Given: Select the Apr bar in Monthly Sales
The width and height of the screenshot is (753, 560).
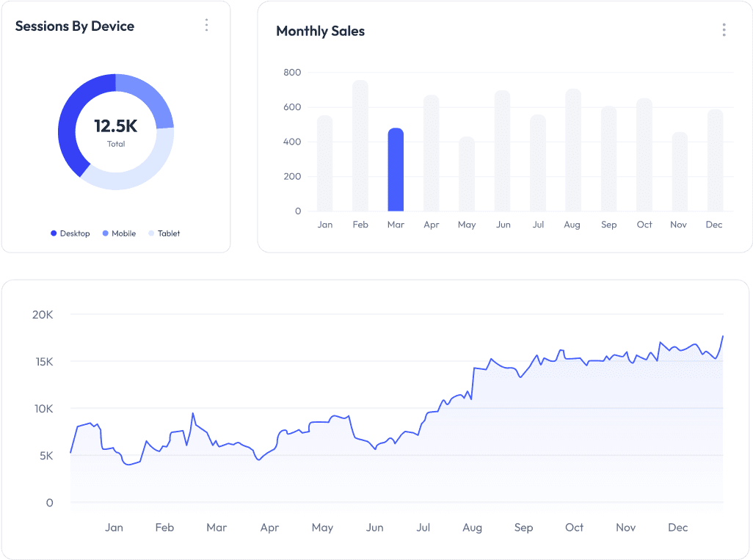Looking at the screenshot, I should pos(432,153).
